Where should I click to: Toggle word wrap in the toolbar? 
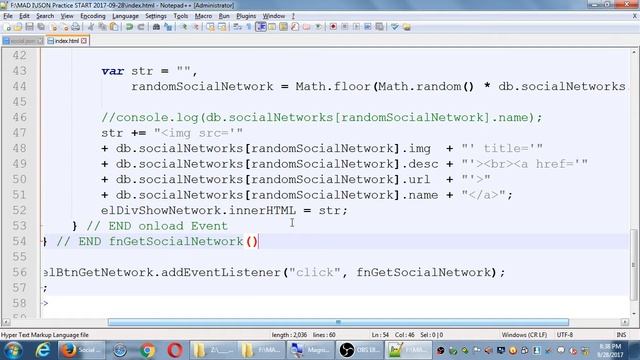pos(238,27)
